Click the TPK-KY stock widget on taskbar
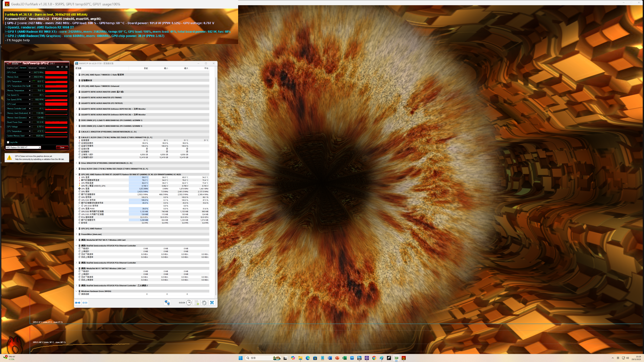The height and width of the screenshot is (362, 644). click(x=9, y=358)
